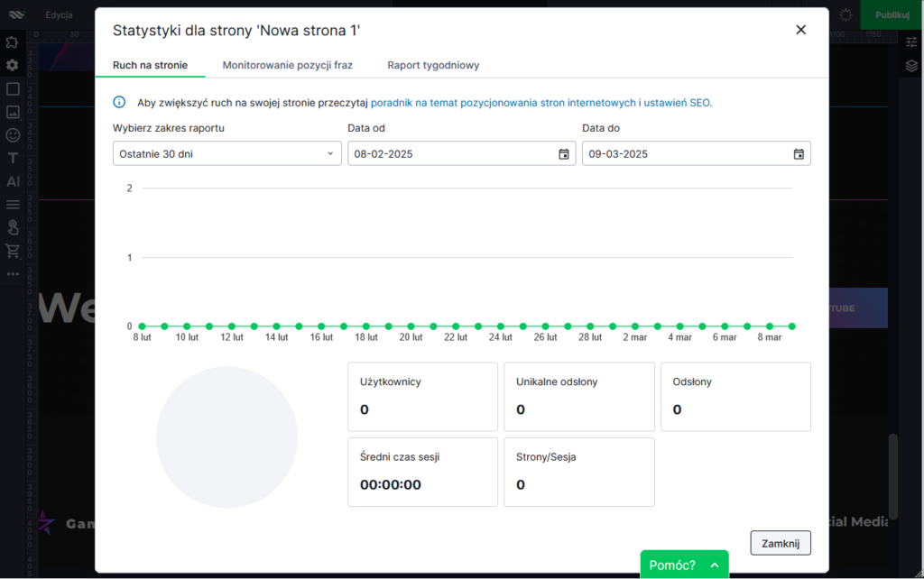Select the shape square tool in sidebar
The height and width of the screenshot is (579, 924).
(13, 89)
